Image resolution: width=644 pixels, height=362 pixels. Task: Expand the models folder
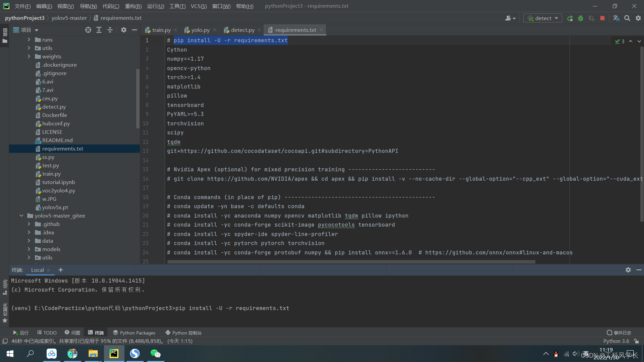[x=29, y=249]
